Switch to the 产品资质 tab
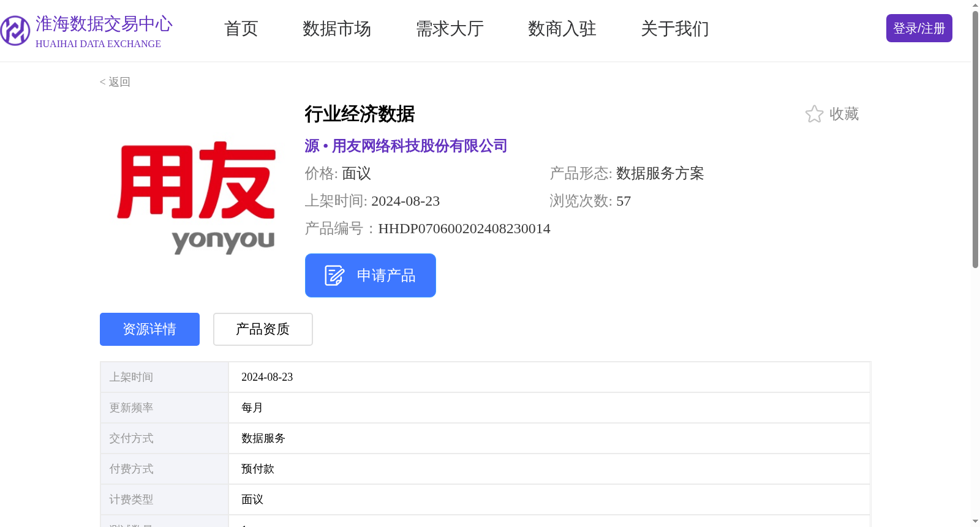 pos(263,329)
